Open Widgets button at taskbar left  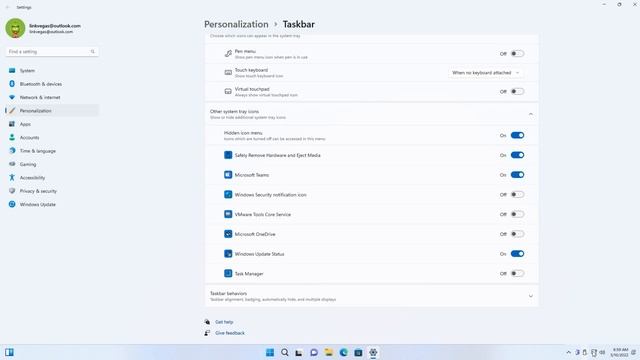[9, 352]
